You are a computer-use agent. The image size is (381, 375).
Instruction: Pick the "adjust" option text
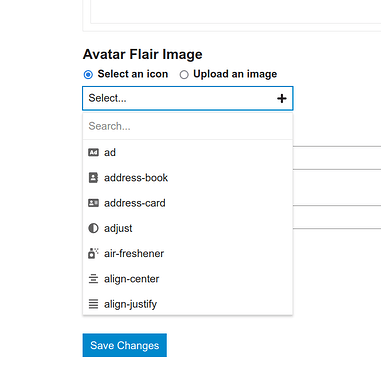(x=118, y=229)
